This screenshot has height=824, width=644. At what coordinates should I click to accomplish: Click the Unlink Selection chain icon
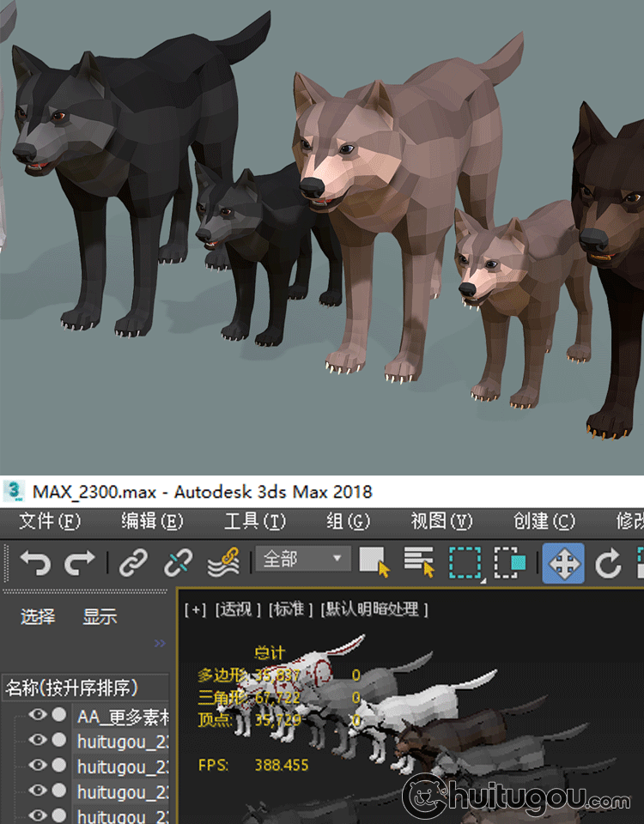point(178,563)
